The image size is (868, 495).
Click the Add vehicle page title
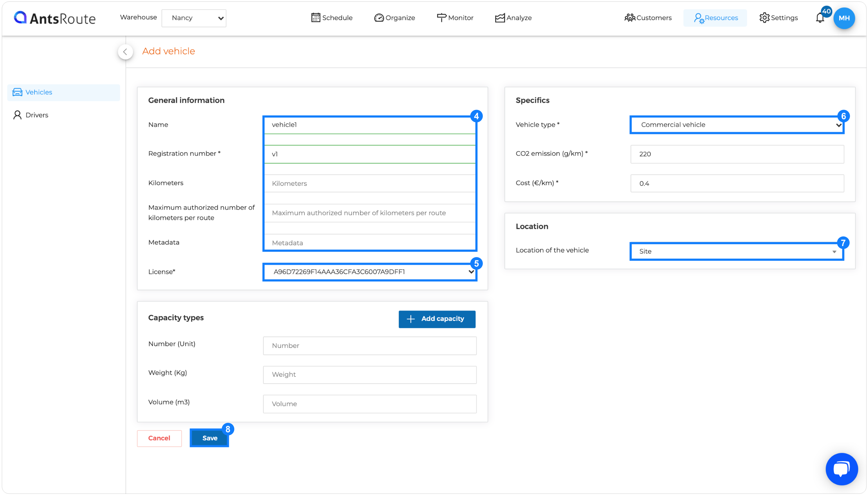169,51
